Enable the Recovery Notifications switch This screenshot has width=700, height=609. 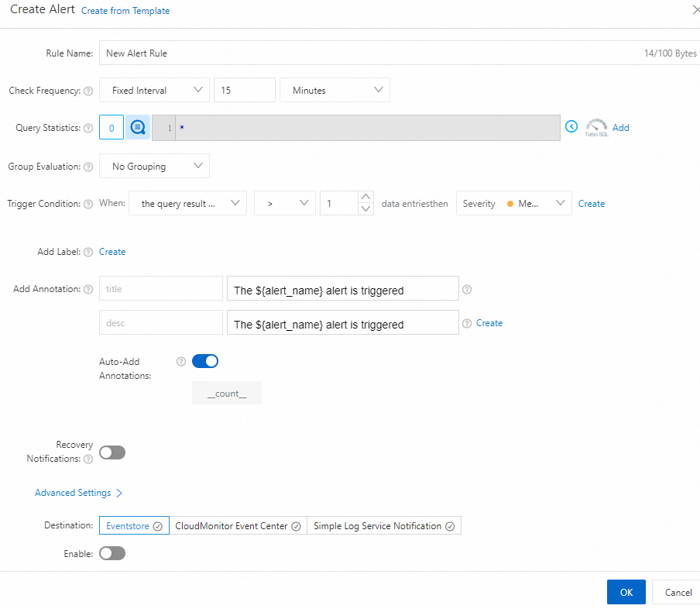pyautogui.click(x=112, y=452)
